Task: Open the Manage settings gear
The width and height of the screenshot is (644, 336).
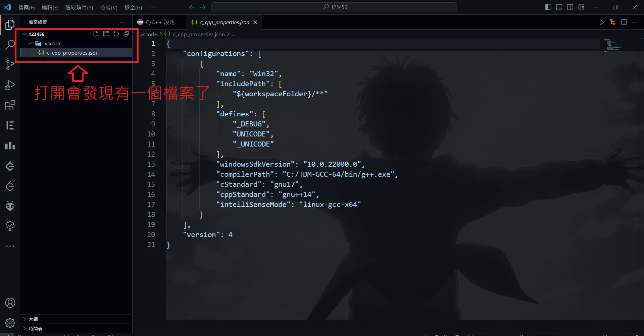Action: click(x=10, y=323)
